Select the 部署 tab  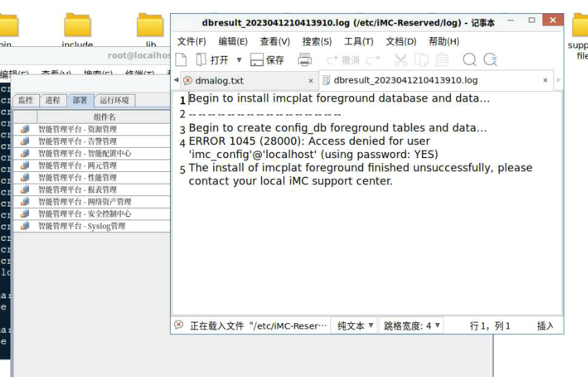pyautogui.click(x=80, y=100)
